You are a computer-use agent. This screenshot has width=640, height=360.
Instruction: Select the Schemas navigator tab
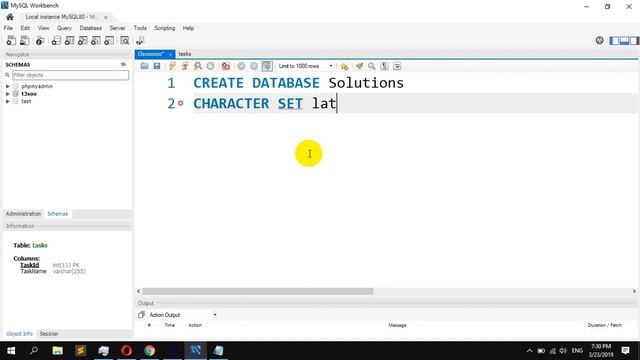(58, 214)
